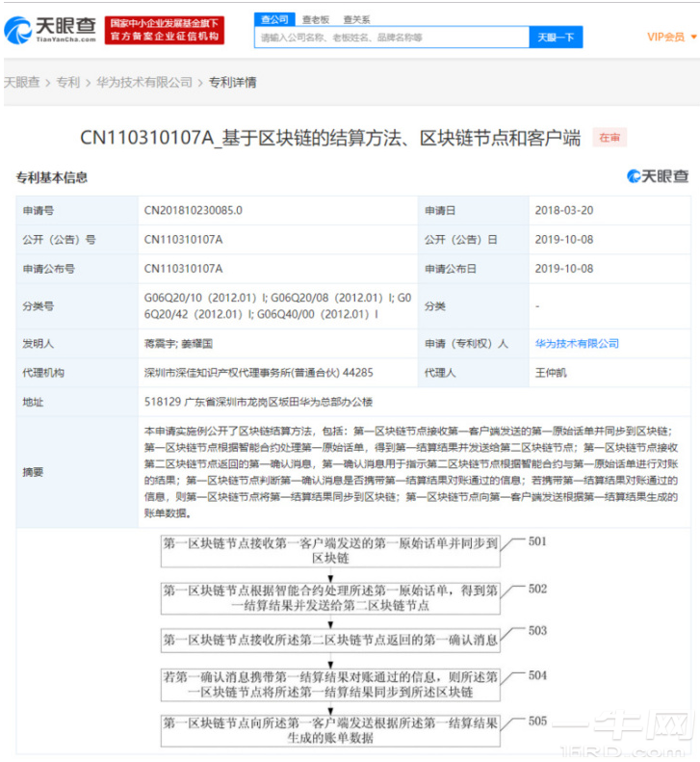Click agency 深圳市深佳知识产权代理事务所 cell
The height and width of the screenshot is (762, 700).
click(x=277, y=373)
